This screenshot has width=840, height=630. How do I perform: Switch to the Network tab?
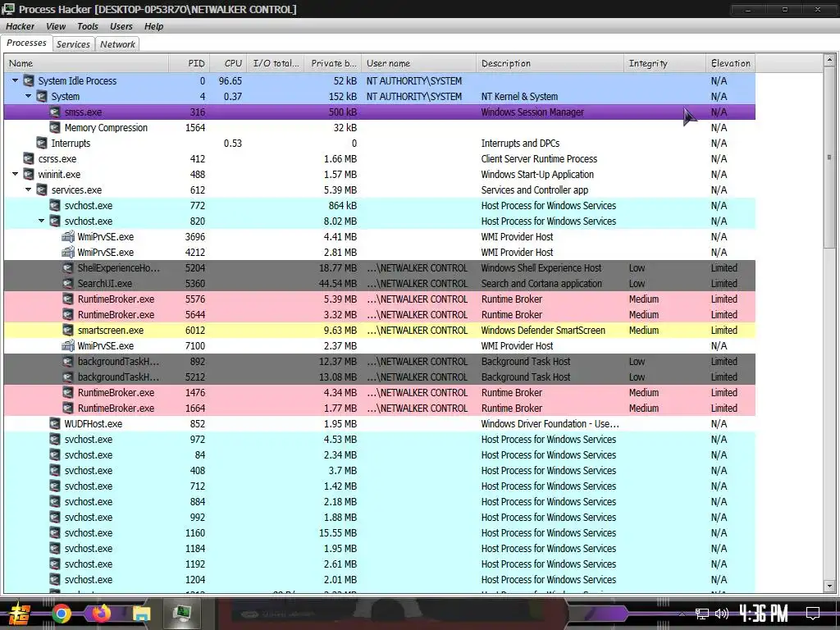click(117, 44)
